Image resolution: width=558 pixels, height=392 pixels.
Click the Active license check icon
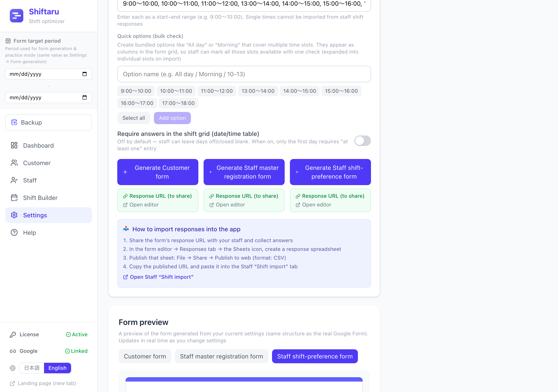tap(68, 335)
